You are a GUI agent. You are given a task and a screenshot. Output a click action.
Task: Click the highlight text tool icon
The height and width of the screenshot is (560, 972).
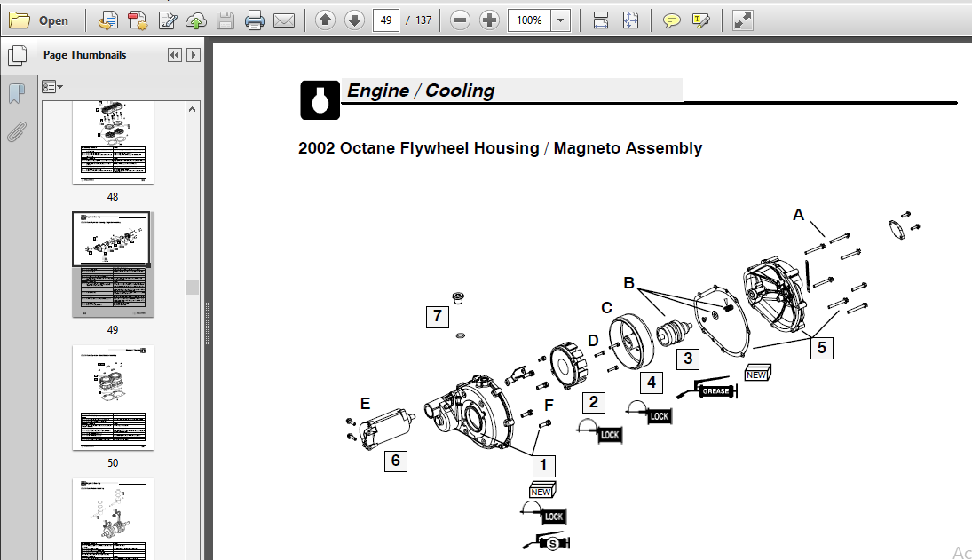701,20
